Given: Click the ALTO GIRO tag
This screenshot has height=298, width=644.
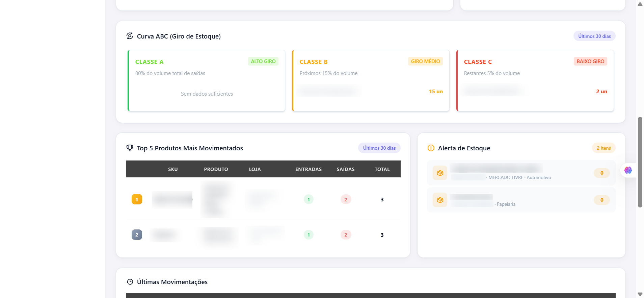Looking at the screenshot, I should pyautogui.click(x=263, y=61).
